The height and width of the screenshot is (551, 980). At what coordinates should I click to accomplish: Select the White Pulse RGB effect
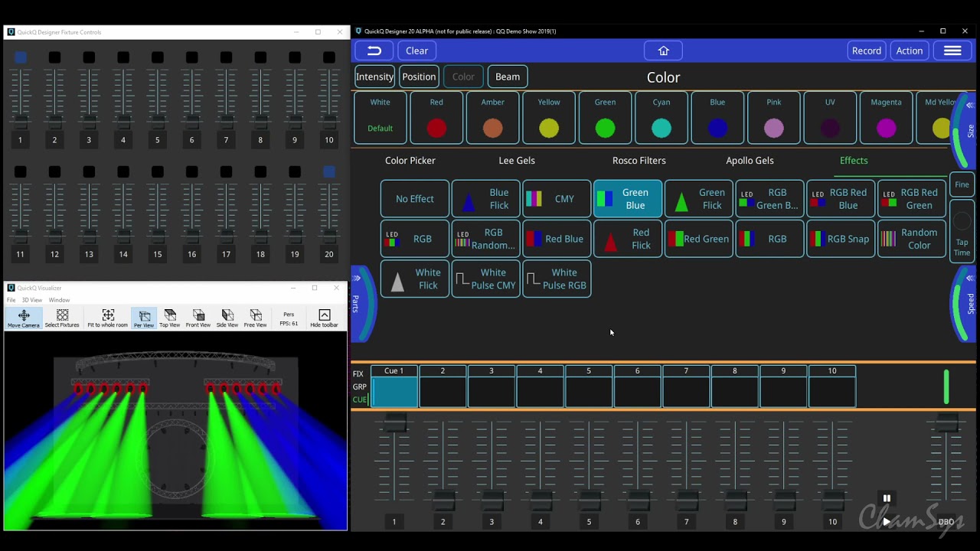point(557,279)
